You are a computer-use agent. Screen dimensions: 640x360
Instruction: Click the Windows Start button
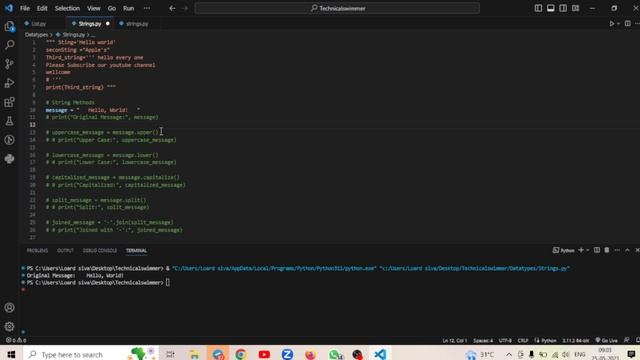coord(11,354)
